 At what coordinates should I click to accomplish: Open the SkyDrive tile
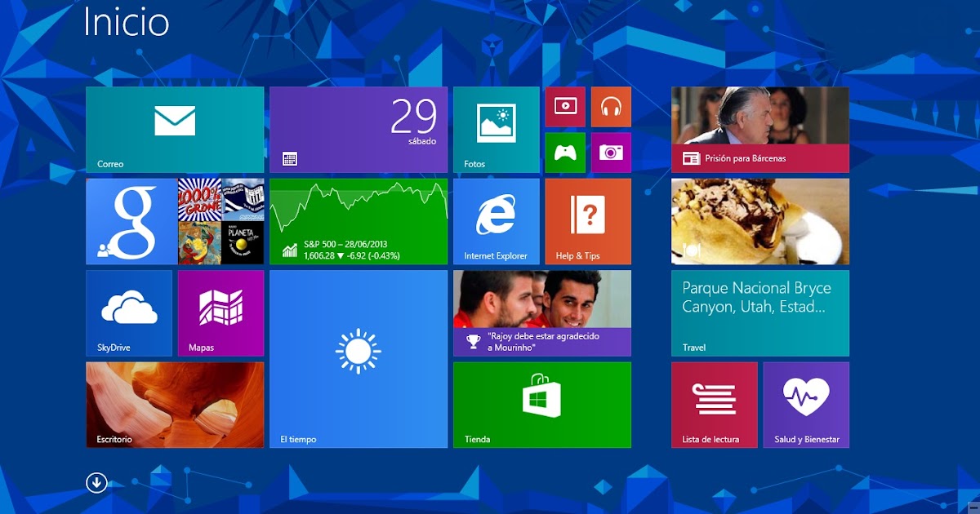[129, 313]
